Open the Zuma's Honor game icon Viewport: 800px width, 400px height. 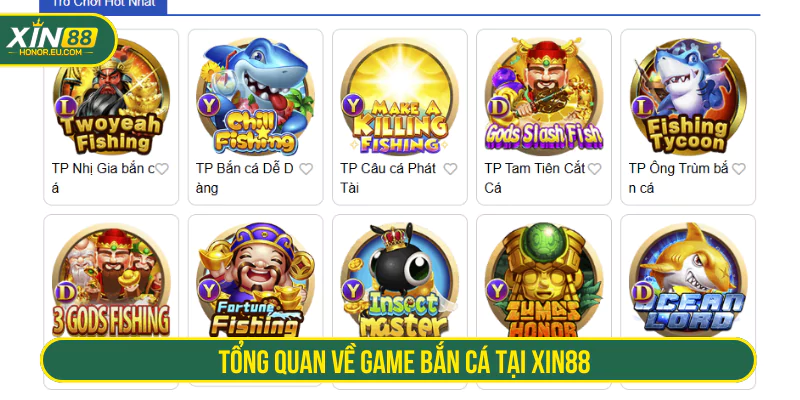click(x=544, y=280)
